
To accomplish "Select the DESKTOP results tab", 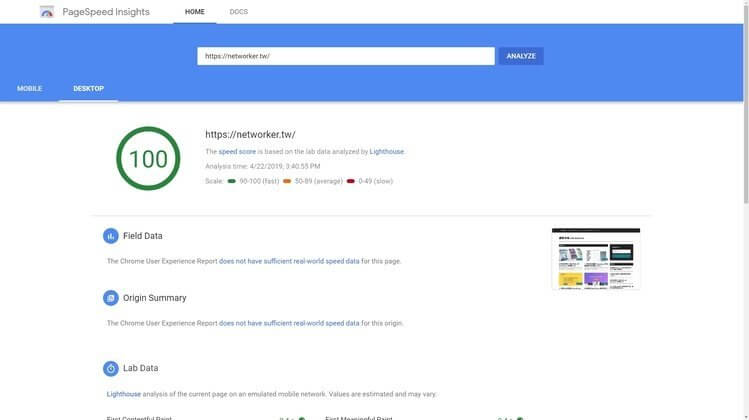I will point(88,88).
